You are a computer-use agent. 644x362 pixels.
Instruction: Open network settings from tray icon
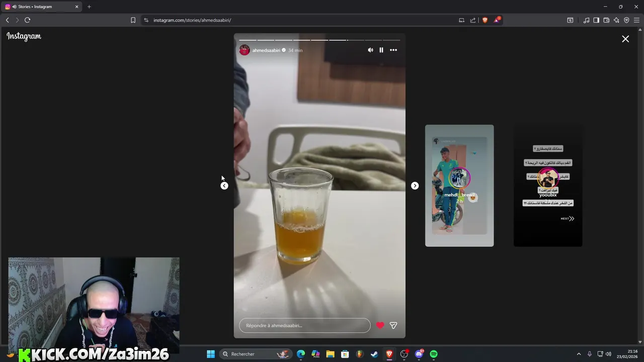coord(600,354)
